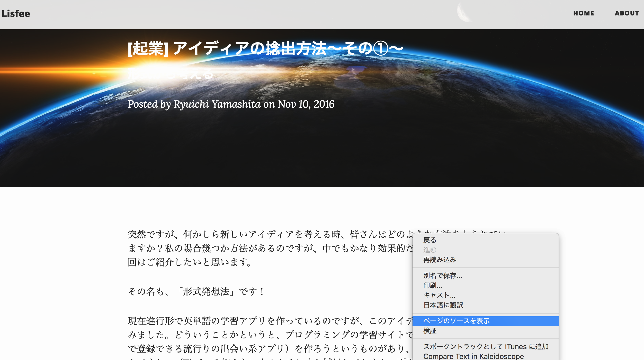This screenshot has height=360, width=644.
Task: Select 進む in the context menu
Action: pos(485,250)
